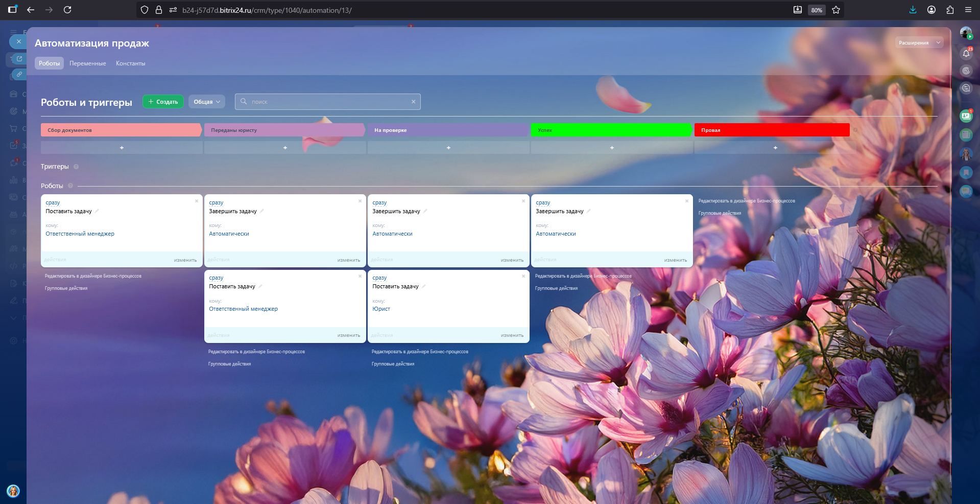Open the user profile avatar at top right
The width and height of the screenshot is (980, 504).
(x=966, y=33)
